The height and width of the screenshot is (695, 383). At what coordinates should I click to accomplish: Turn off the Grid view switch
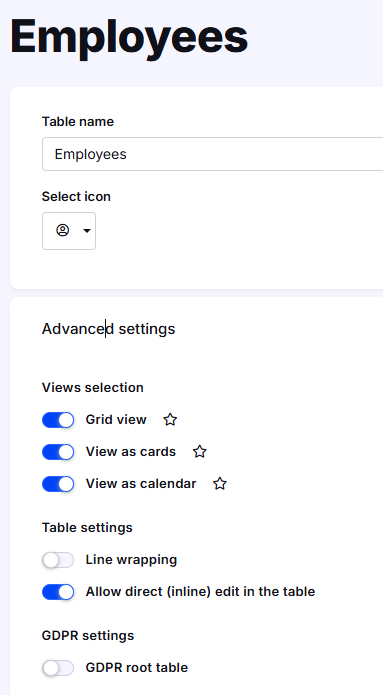58,420
